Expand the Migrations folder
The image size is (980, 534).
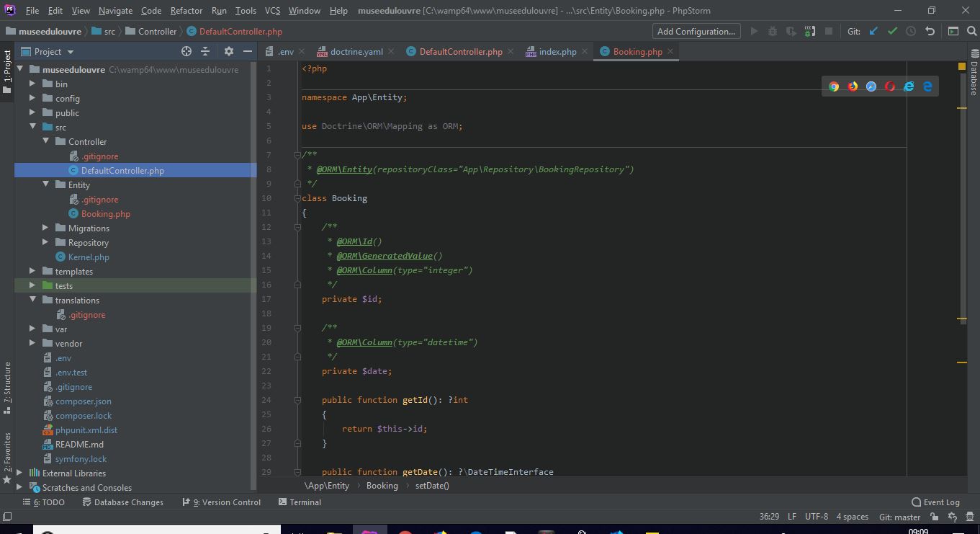pos(45,228)
